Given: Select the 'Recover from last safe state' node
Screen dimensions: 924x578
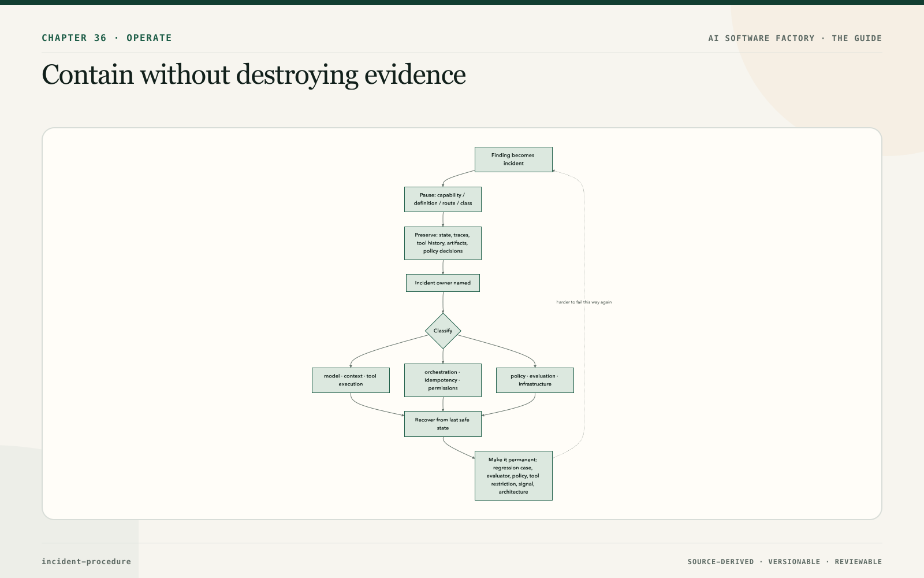Looking at the screenshot, I should pyautogui.click(x=443, y=424).
